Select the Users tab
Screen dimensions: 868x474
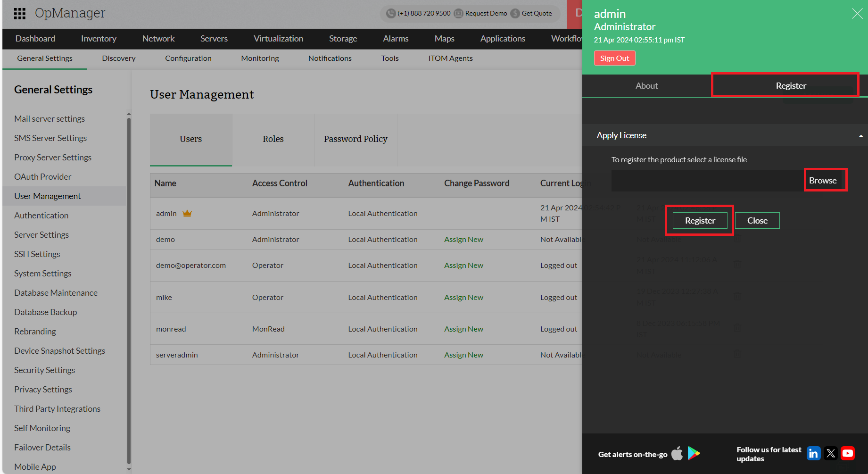pos(191,139)
